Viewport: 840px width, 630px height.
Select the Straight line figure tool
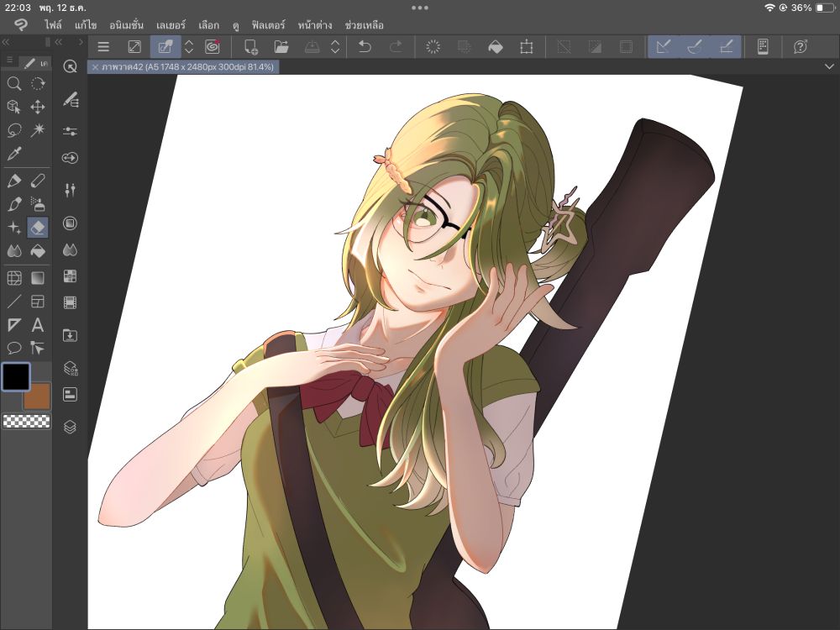pyautogui.click(x=14, y=302)
